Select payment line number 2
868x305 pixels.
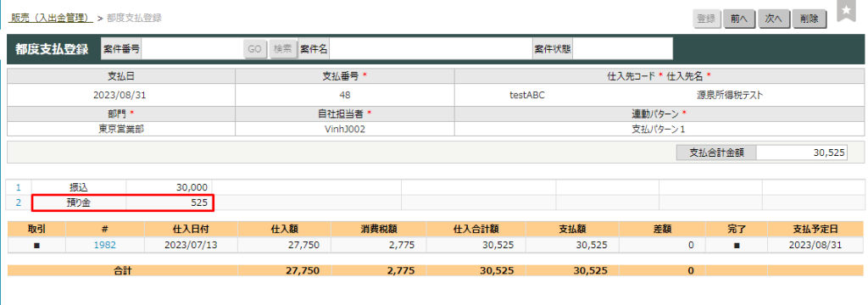coord(19,202)
